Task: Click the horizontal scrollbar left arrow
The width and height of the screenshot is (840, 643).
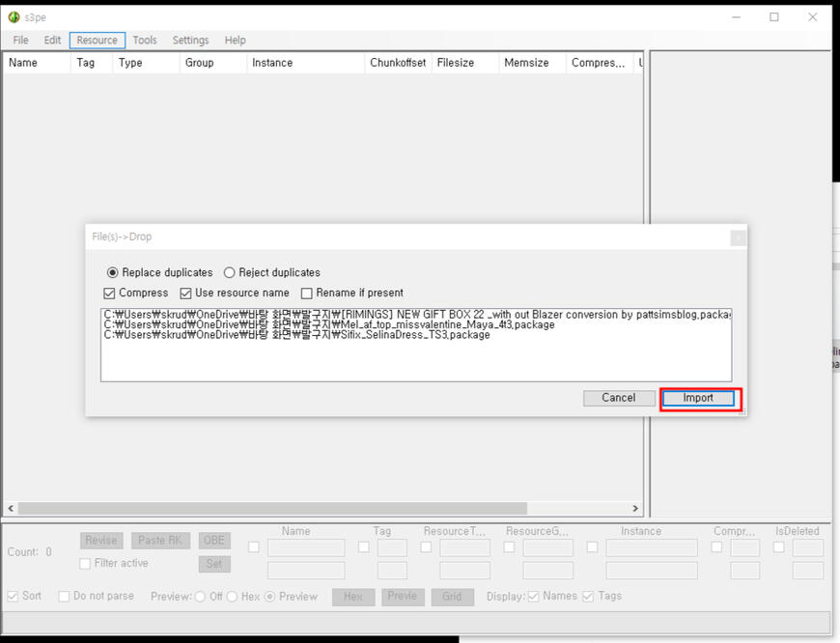Action: [x=11, y=509]
